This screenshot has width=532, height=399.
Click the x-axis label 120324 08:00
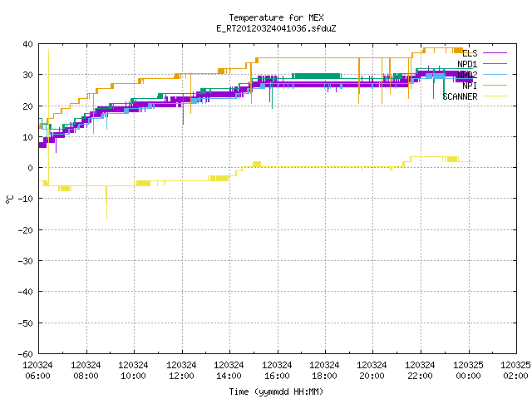86,371
